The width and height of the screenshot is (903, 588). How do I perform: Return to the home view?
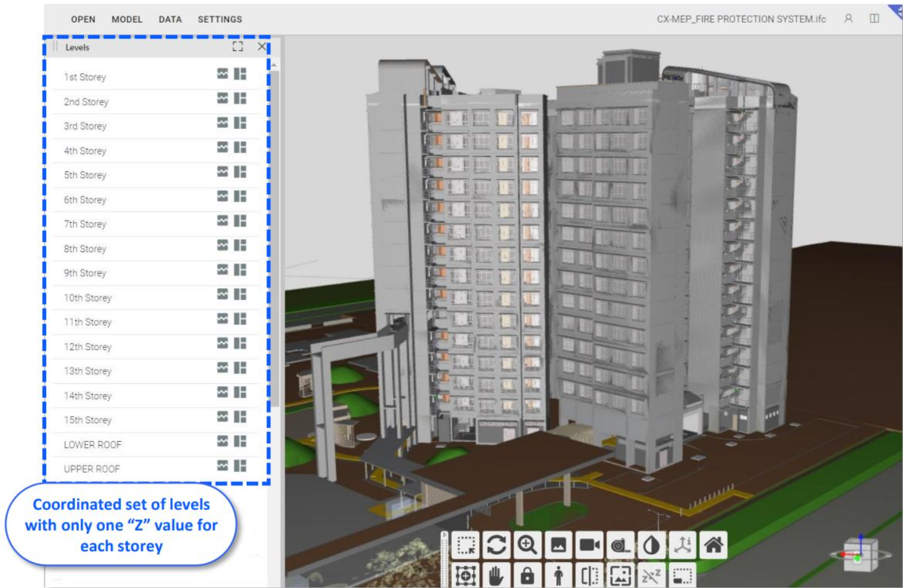(x=714, y=545)
